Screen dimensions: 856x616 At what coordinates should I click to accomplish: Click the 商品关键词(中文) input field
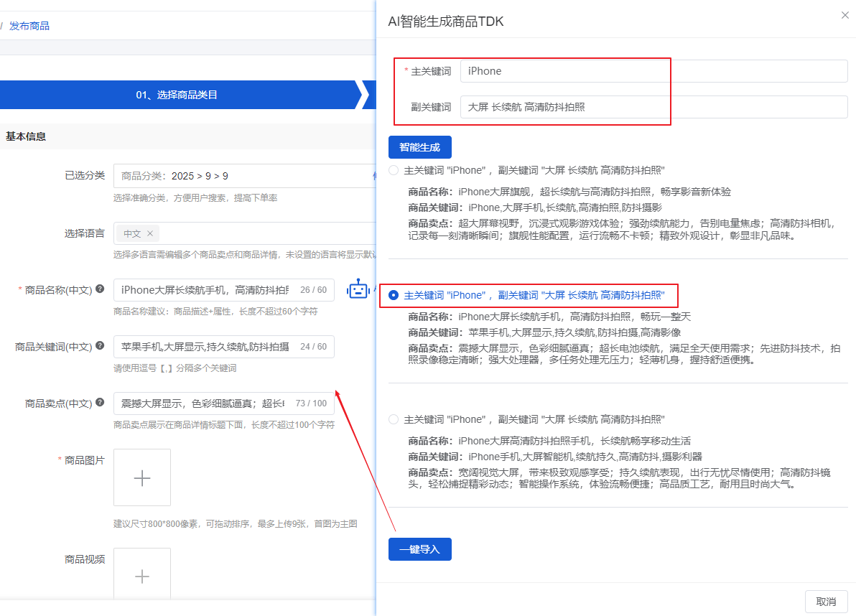tap(224, 347)
